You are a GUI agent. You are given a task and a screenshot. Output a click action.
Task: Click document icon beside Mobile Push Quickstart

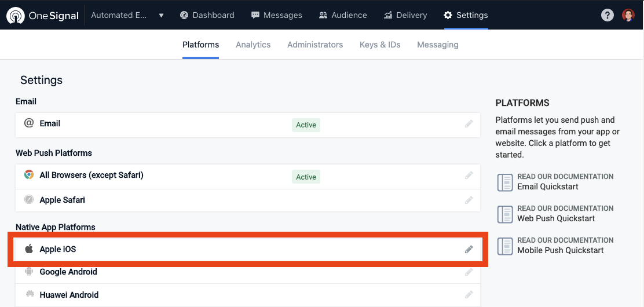pyautogui.click(x=505, y=246)
